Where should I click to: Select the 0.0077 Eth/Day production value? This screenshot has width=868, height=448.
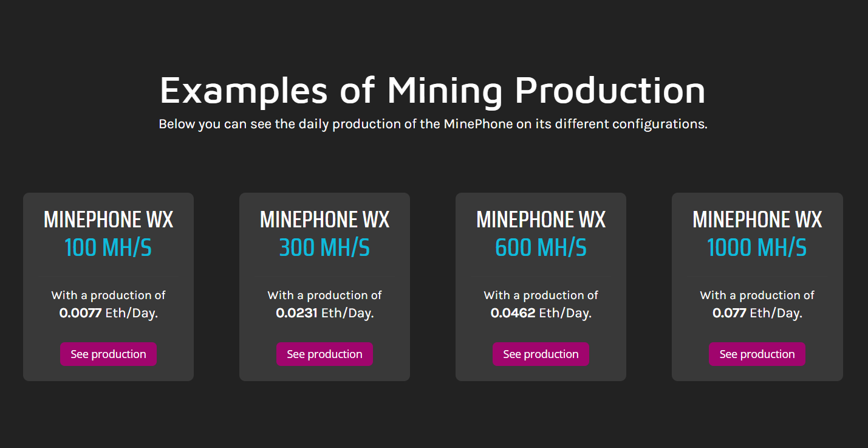108,314
